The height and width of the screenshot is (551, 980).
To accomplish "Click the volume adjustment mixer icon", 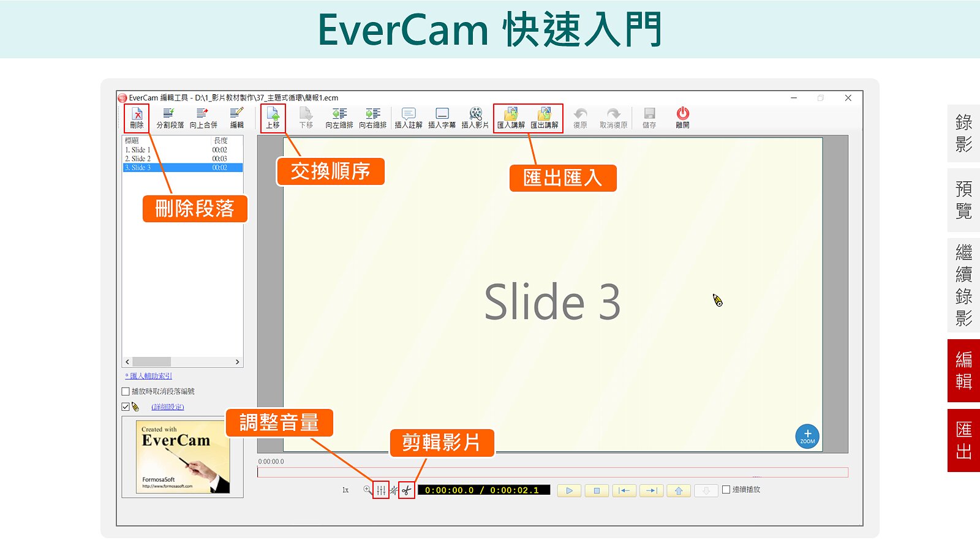I will pyautogui.click(x=381, y=490).
